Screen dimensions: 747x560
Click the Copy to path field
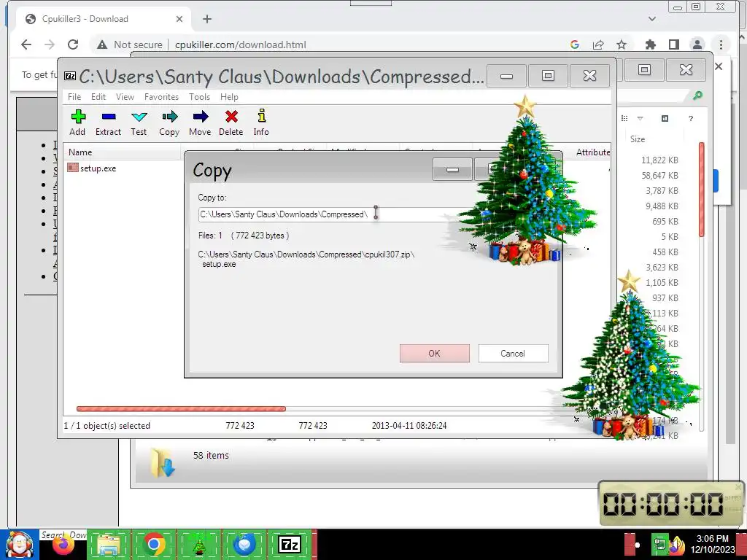pos(329,214)
